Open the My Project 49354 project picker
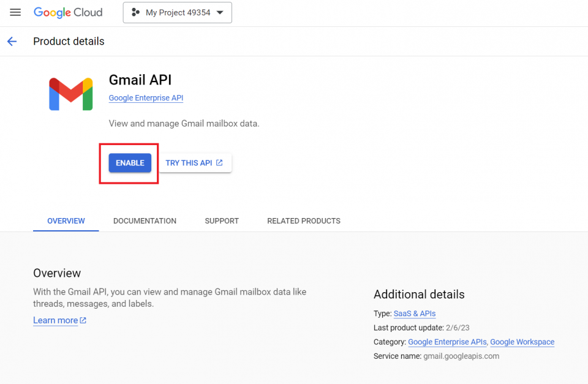Viewport: 588px width, 384px height. click(177, 12)
